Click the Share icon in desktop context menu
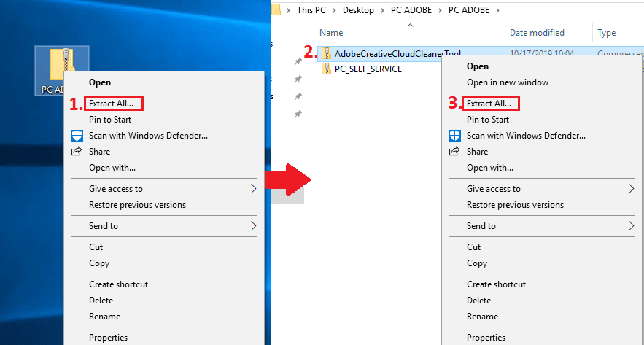This screenshot has height=345, width=644. click(x=77, y=152)
